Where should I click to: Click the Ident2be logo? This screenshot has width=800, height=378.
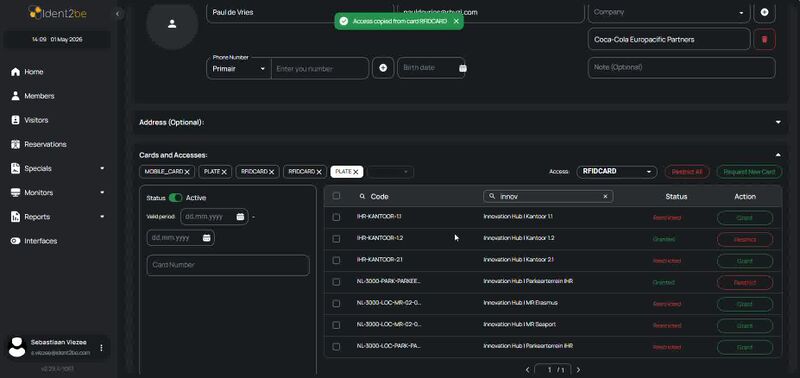click(x=57, y=12)
